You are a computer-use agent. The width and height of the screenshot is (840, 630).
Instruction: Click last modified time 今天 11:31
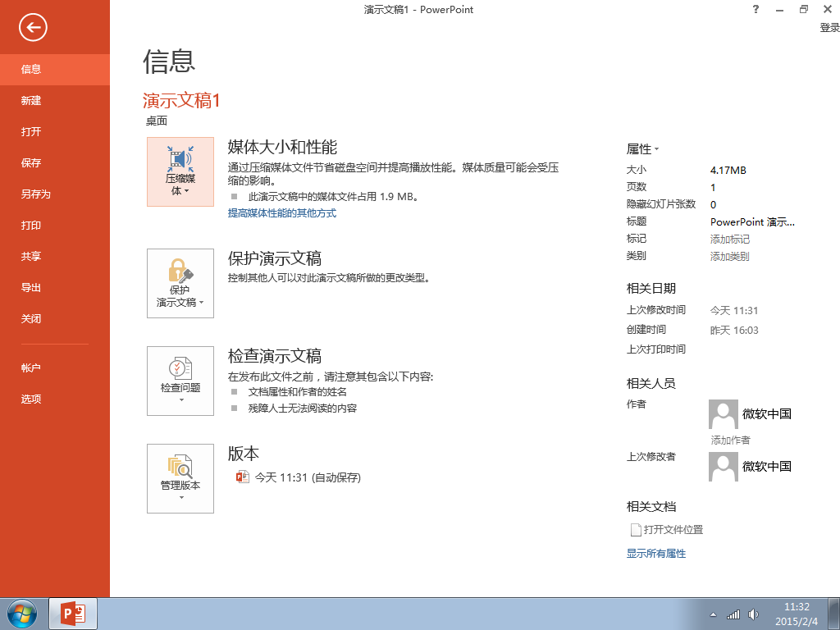point(734,310)
